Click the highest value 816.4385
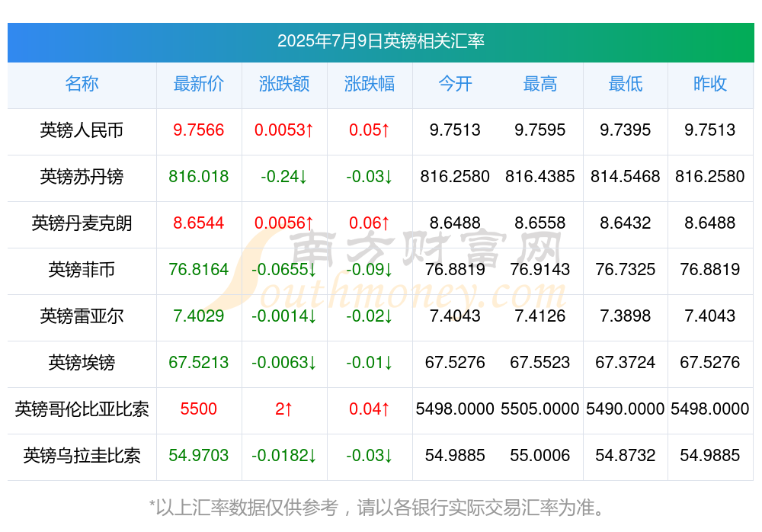 click(x=540, y=177)
